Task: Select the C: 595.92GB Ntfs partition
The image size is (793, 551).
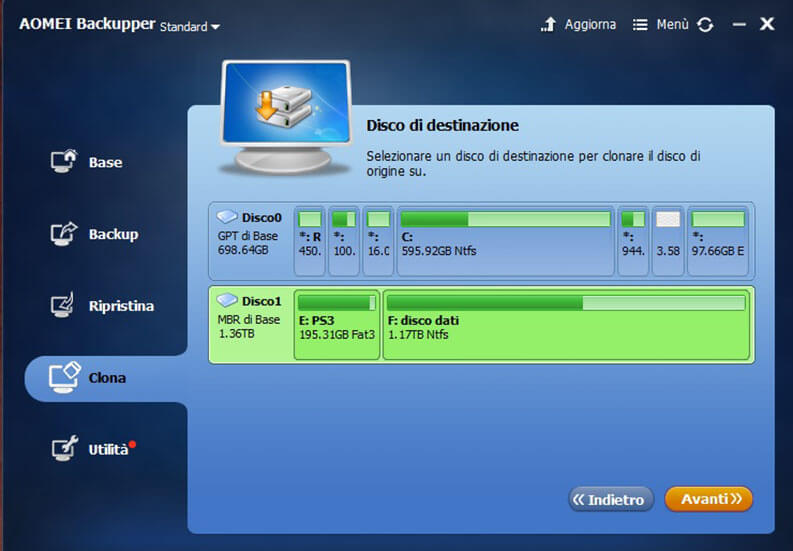Action: click(x=505, y=240)
